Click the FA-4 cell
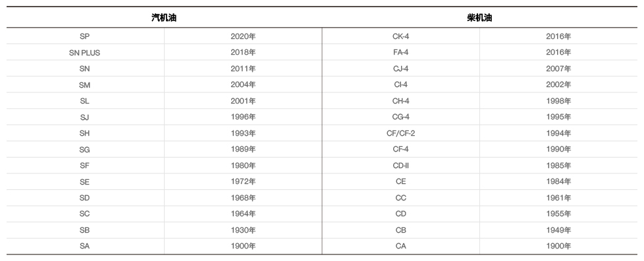Image resolution: width=644 pixels, height=261 pixels. tap(401, 53)
